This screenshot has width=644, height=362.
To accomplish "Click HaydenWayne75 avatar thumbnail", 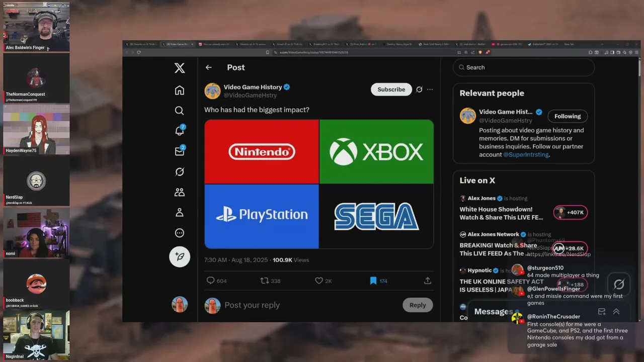I will (36, 129).
